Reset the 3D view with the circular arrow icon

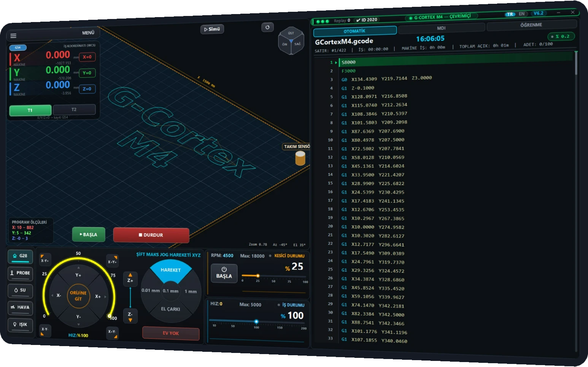(x=267, y=27)
